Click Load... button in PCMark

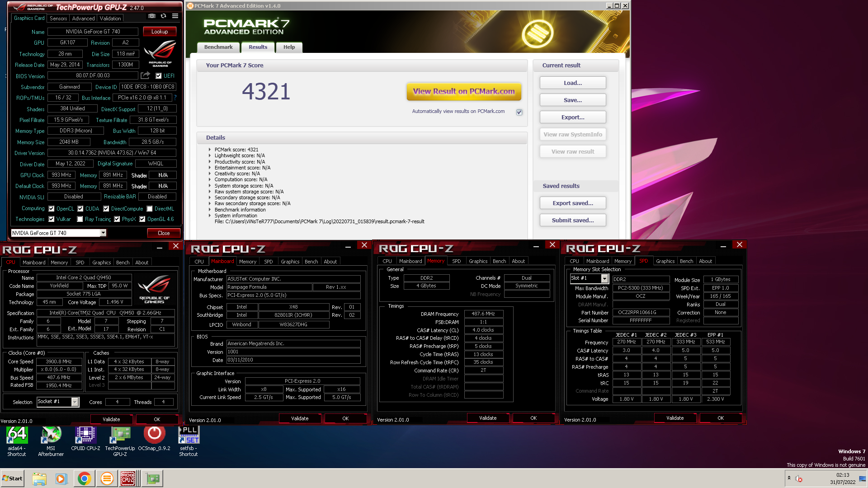pos(573,83)
